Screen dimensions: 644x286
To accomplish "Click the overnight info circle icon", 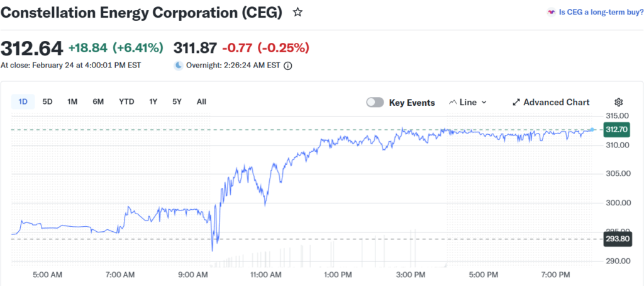I will [288, 65].
